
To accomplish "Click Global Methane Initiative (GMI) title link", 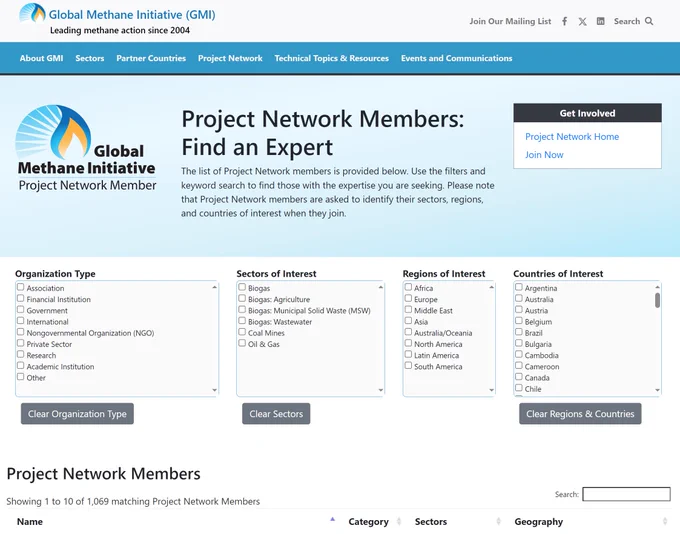I will [132, 15].
